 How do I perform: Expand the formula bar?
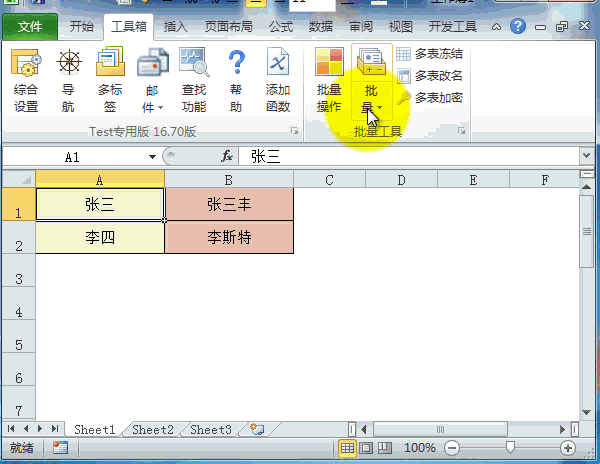coord(586,156)
